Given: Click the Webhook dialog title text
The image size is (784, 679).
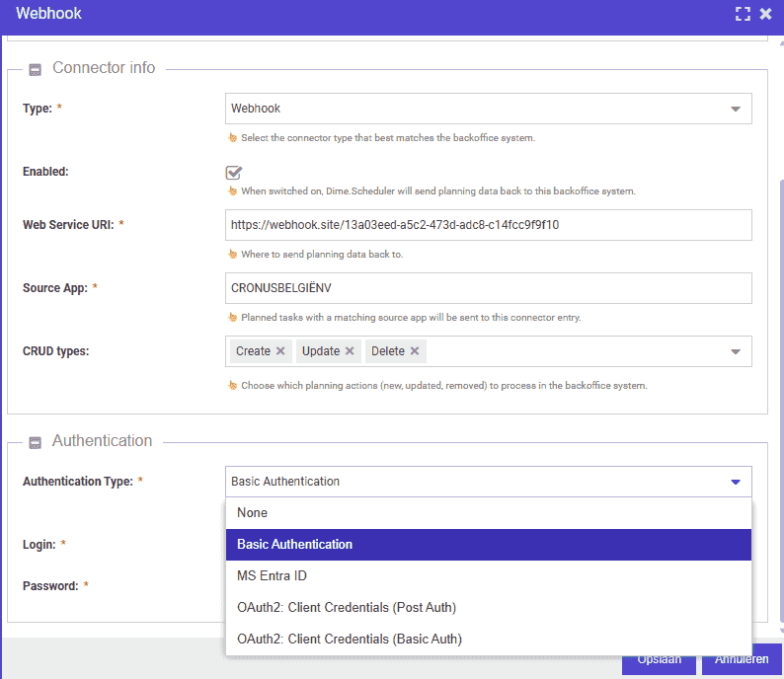Looking at the screenshot, I should [48, 14].
